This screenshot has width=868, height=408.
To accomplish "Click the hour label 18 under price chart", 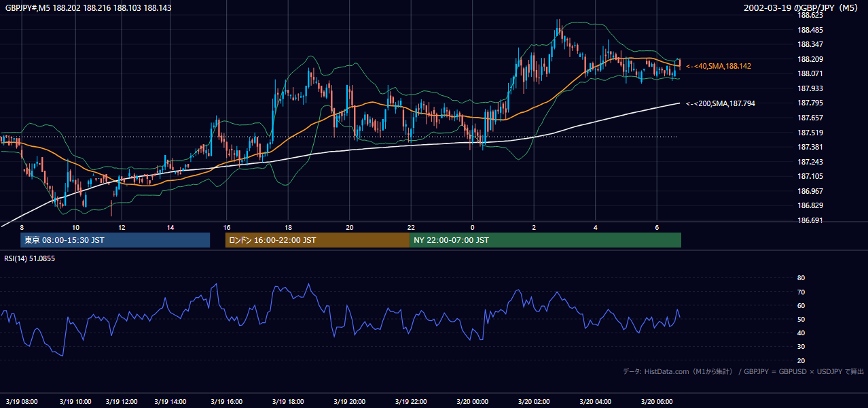I will coord(289,227).
